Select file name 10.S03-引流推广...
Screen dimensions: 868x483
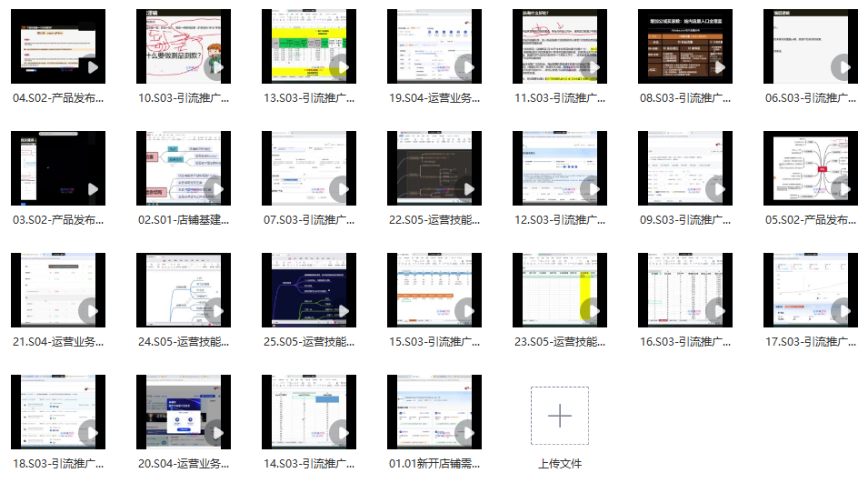184,98
